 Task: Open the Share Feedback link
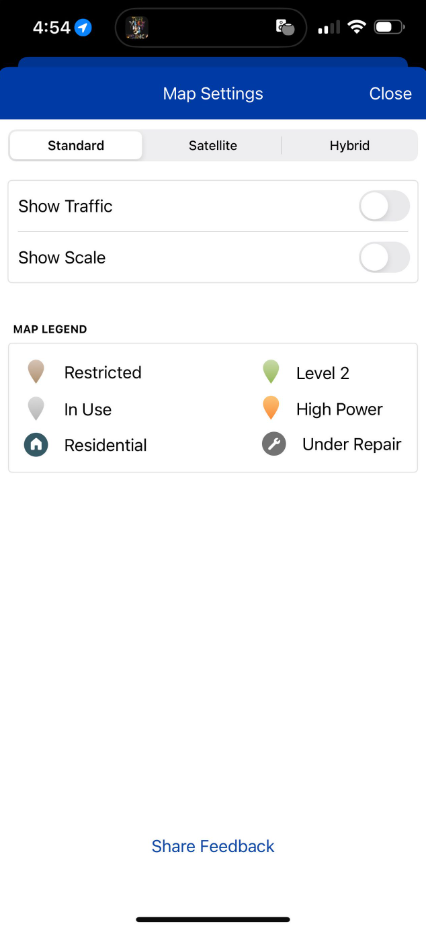(213, 846)
